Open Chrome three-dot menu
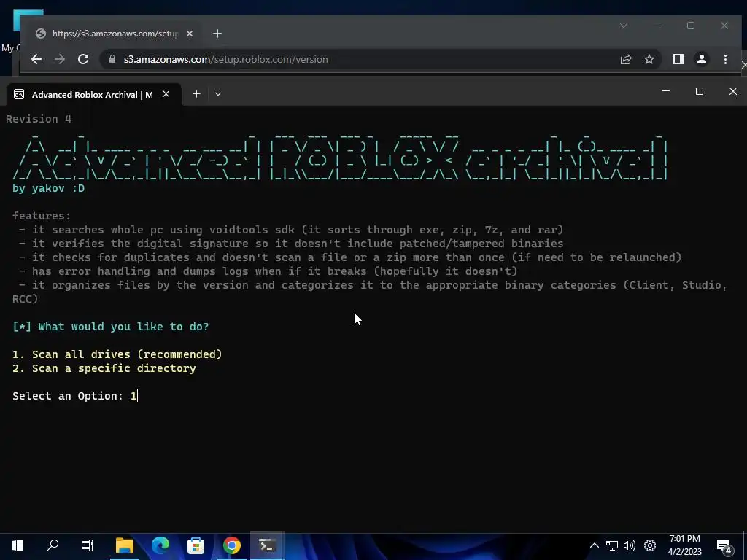 coord(725,59)
